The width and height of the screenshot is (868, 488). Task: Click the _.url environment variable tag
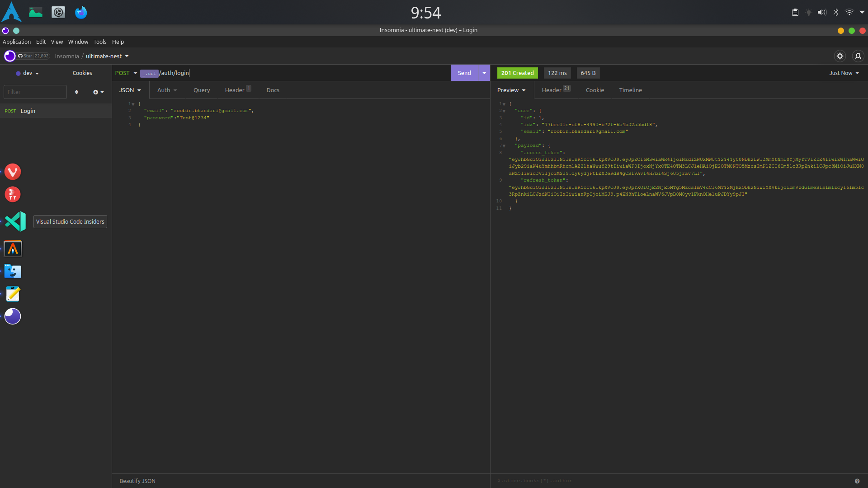pos(149,73)
